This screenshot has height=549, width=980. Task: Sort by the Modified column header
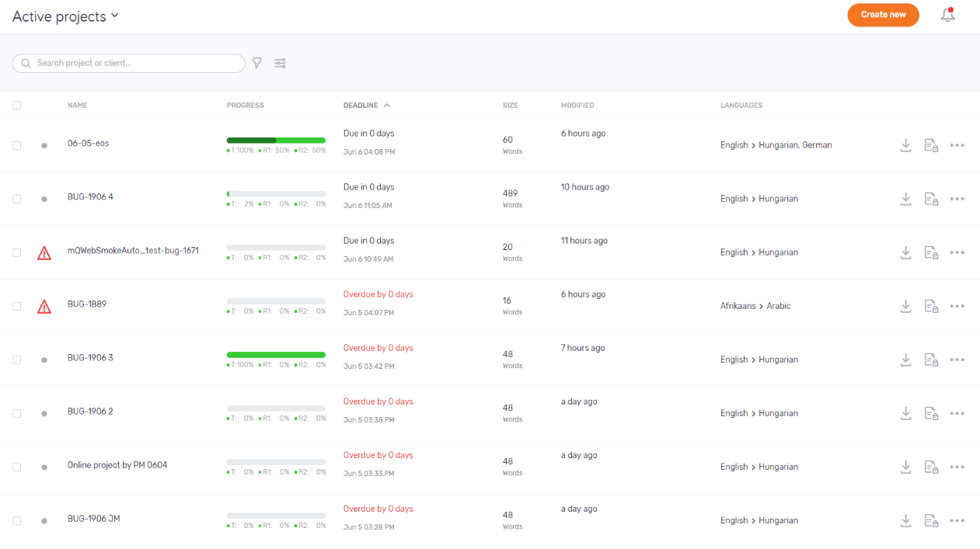(x=577, y=106)
